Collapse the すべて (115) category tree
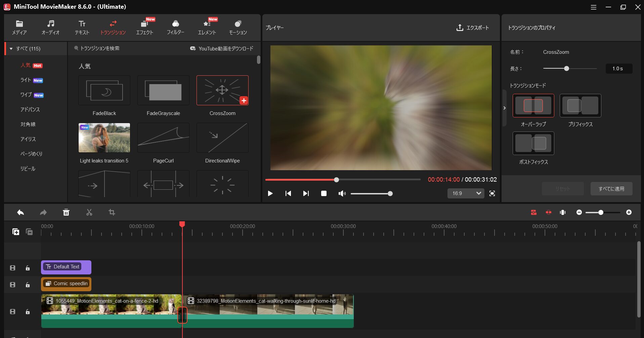 point(11,49)
